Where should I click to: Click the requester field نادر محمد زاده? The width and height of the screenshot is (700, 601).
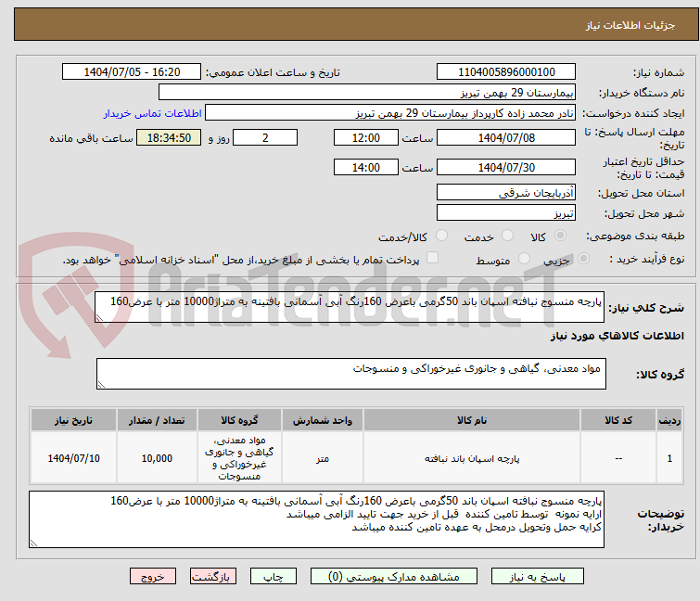pos(390,113)
